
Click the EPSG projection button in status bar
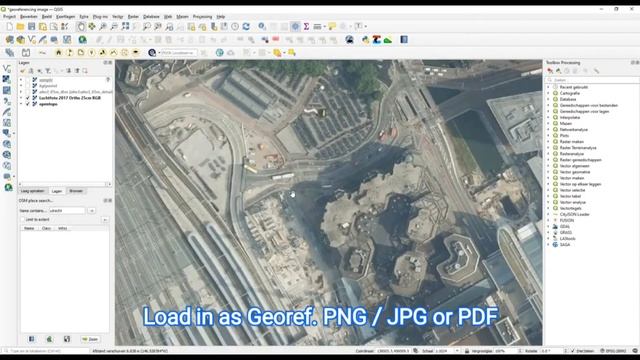click(613, 351)
